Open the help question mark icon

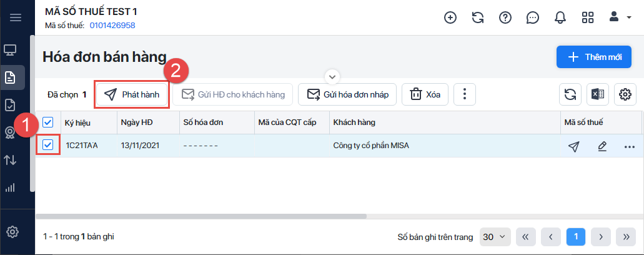coord(505,17)
